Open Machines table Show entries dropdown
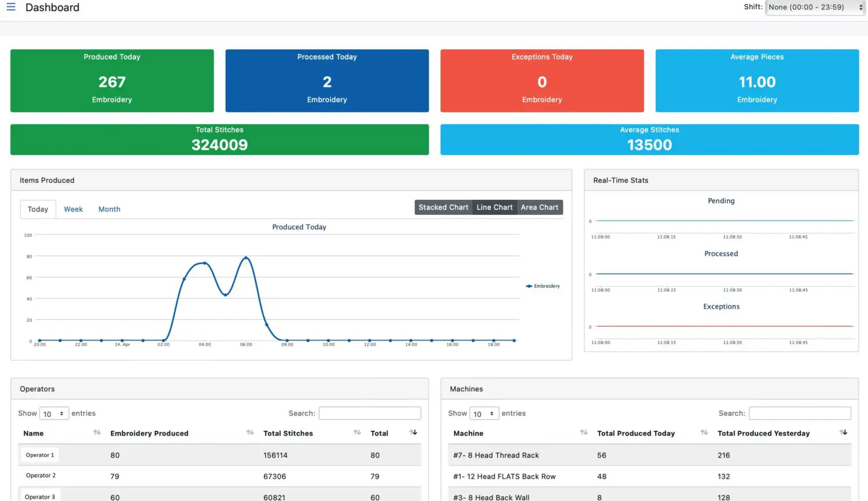The height and width of the screenshot is (501, 868). 484,413
